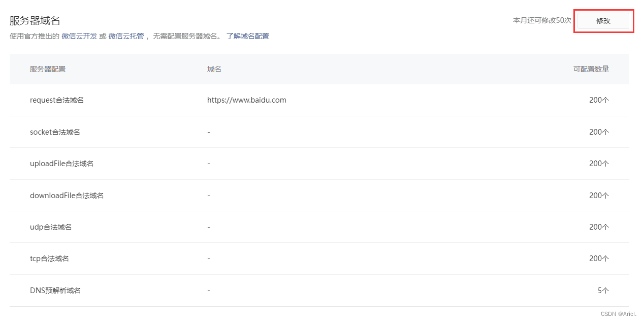
Task: Click the 修改 button
Action: [x=603, y=21]
